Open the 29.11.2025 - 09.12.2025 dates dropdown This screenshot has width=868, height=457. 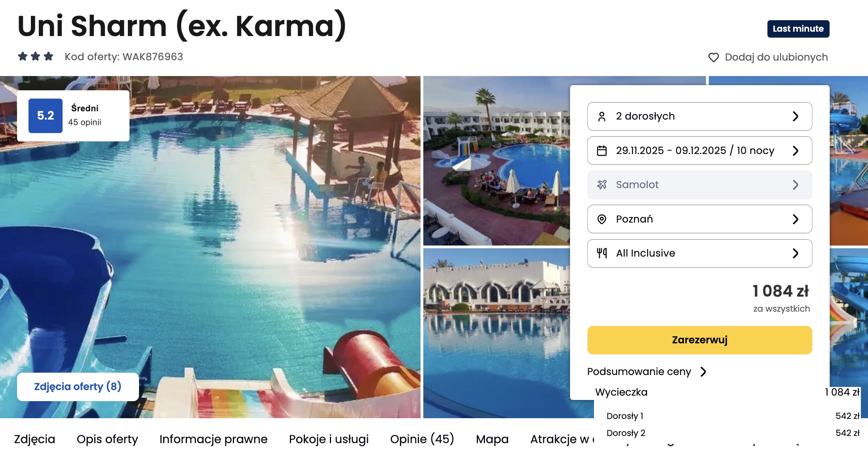coord(700,150)
